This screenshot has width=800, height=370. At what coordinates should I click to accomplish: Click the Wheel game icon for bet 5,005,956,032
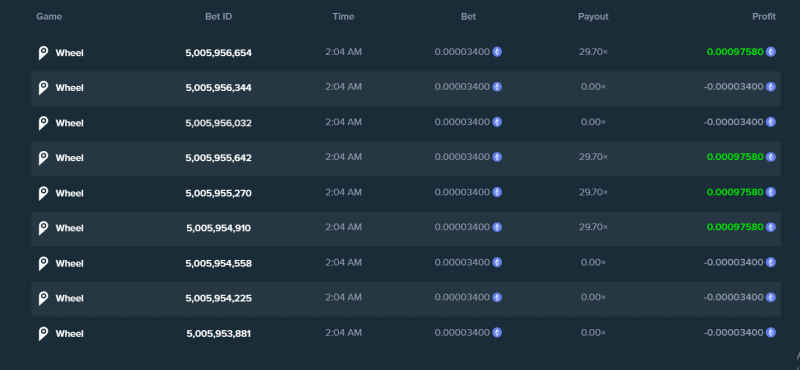(x=44, y=123)
